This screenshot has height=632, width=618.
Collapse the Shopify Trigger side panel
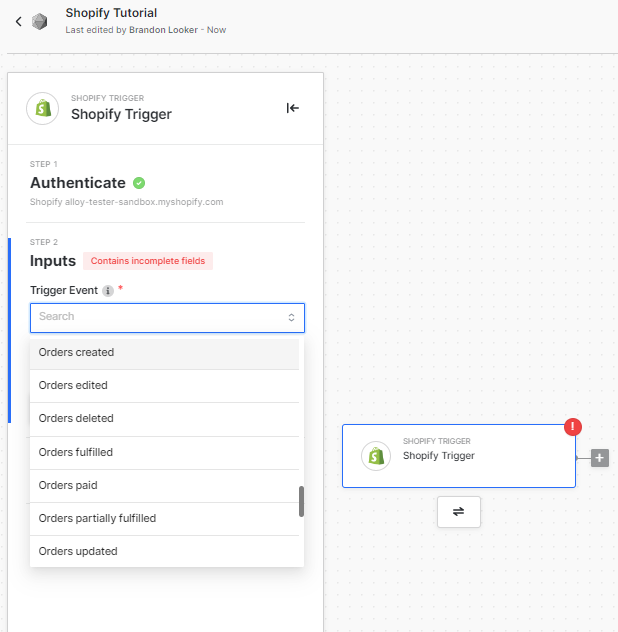(x=293, y=108)
